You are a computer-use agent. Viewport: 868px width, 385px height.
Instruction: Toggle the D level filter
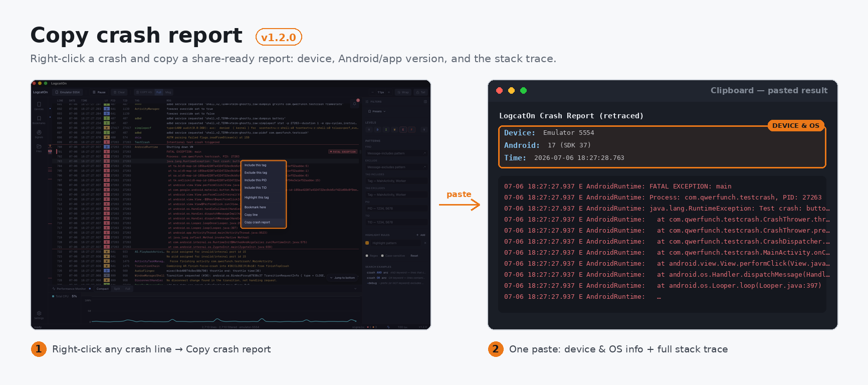[x=377, y=129]
